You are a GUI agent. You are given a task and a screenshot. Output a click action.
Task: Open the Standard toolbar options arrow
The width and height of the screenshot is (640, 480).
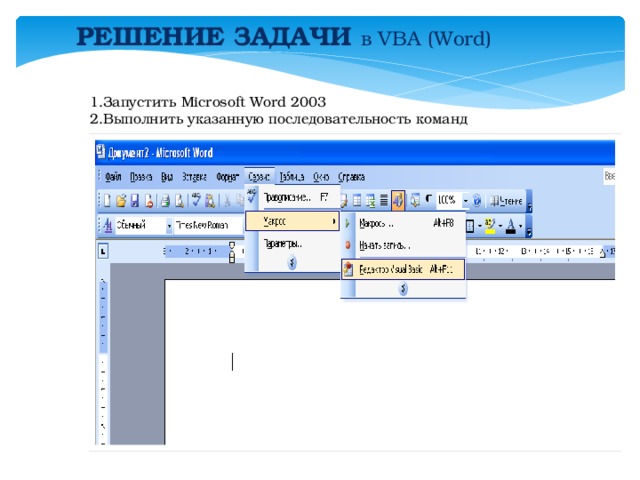click(529, 201)
